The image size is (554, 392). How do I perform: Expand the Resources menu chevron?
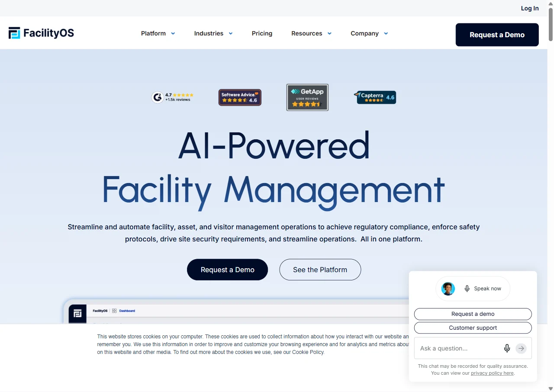click(329, 33)
